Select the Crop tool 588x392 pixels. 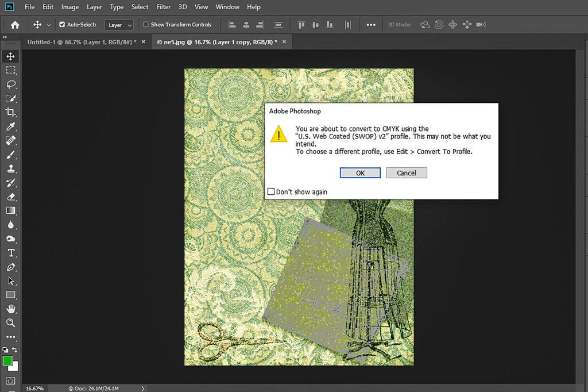coord(10,112)
